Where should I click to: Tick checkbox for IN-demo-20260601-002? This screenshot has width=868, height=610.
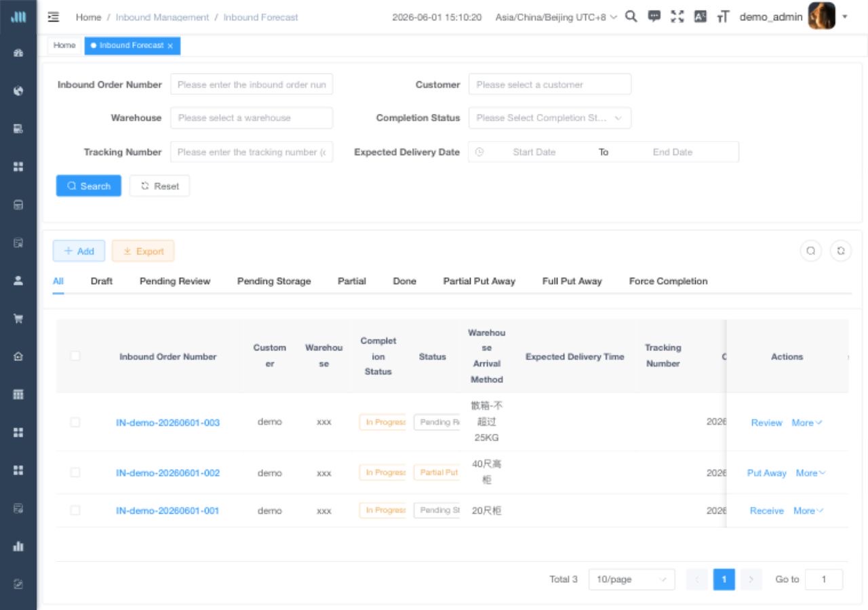tap(75, 472)
